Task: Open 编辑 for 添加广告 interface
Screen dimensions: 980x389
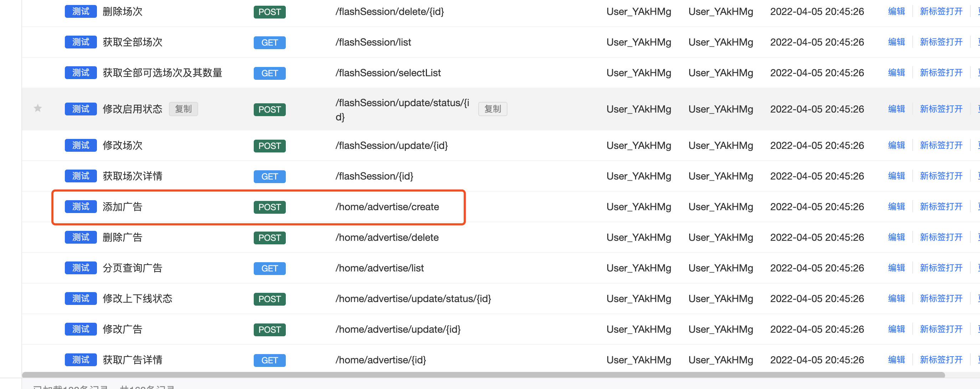Action: (x=896, y=207)
